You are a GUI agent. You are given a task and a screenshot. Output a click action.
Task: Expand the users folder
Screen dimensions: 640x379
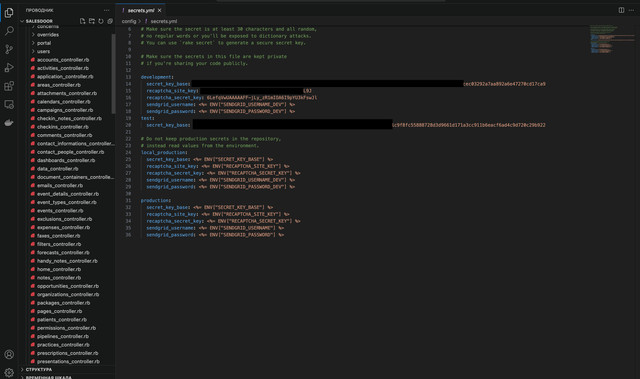(x=43, y=51)
